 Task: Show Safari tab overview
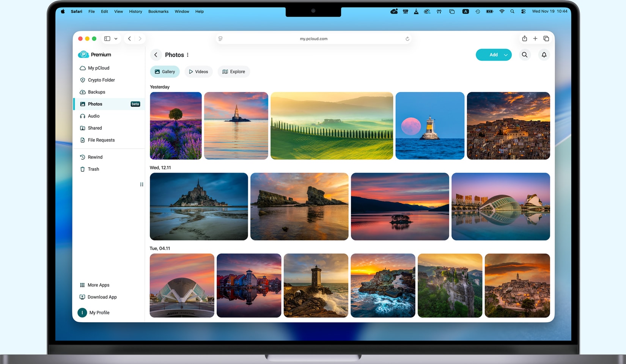(x=546, y=39)
